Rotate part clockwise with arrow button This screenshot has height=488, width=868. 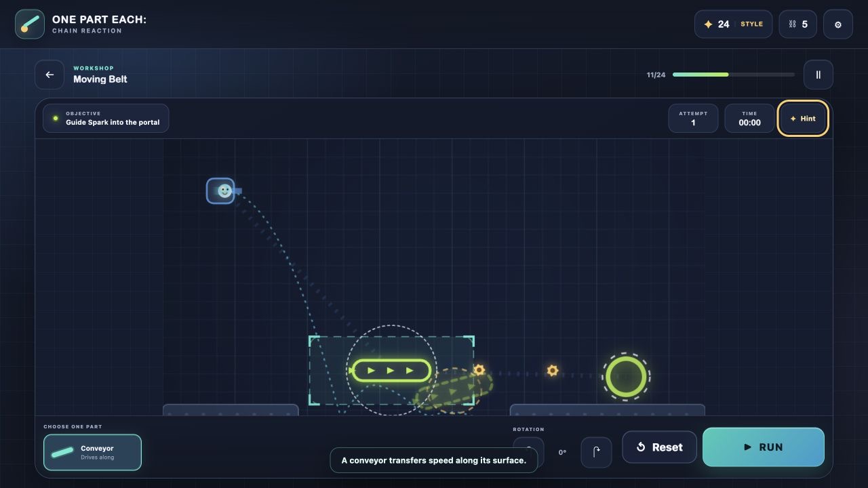point(596,452)
